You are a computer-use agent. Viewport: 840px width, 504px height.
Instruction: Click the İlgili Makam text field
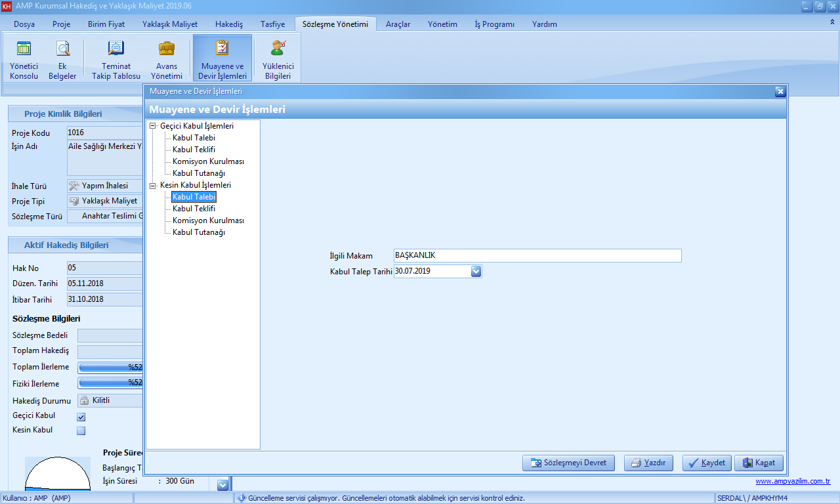pyautogui.click(x=537, y=256)
